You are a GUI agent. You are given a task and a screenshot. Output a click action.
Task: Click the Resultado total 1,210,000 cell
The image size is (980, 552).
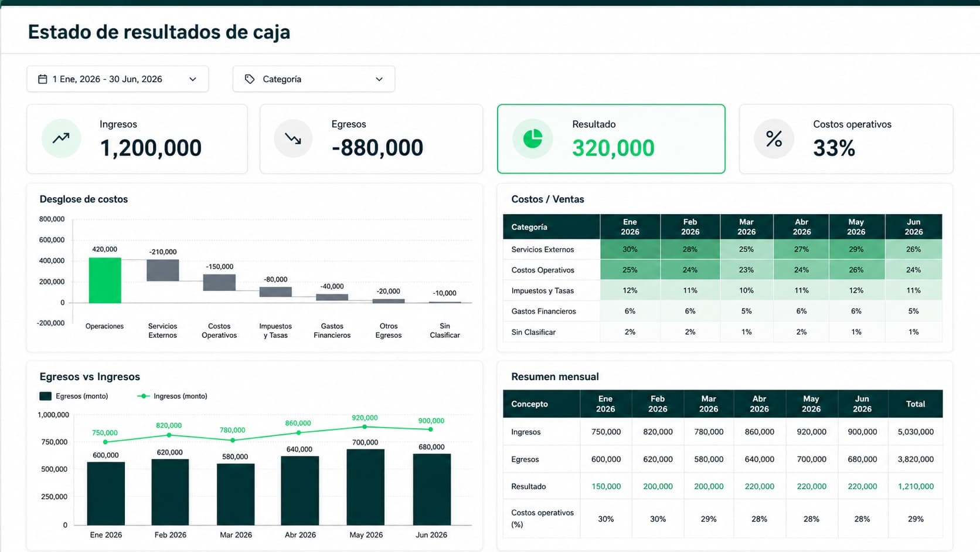point(916,486)
